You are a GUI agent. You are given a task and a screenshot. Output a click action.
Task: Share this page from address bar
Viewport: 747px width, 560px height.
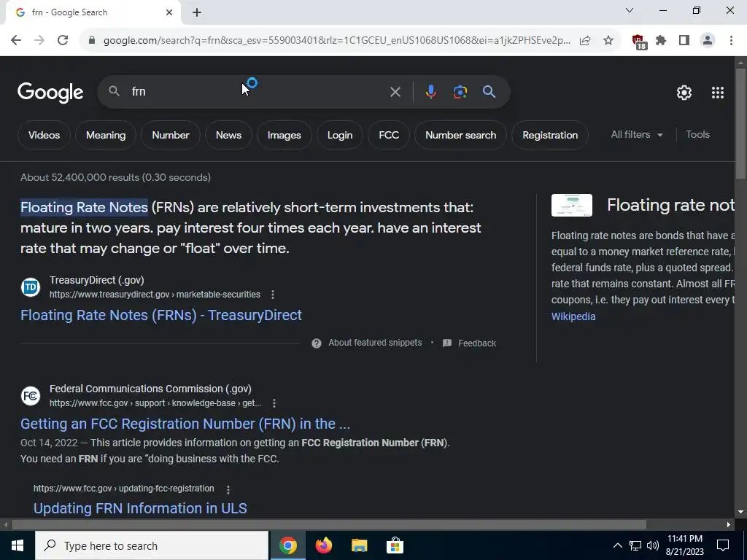[x=585, y=41]
